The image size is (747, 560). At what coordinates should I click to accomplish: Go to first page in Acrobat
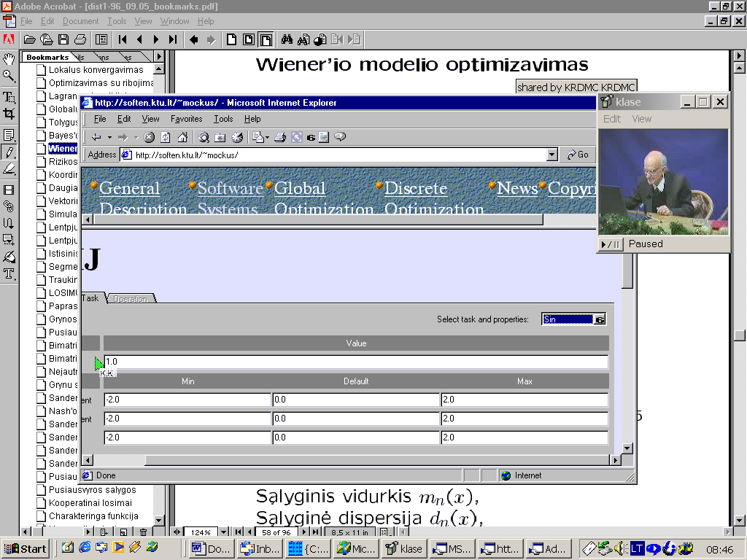(123, 39)
